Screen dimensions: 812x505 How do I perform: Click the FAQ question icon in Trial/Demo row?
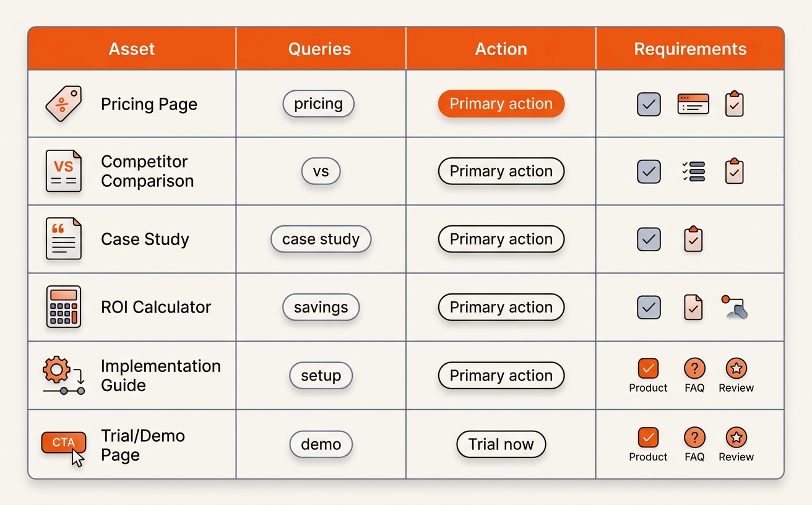pos(694,438)
